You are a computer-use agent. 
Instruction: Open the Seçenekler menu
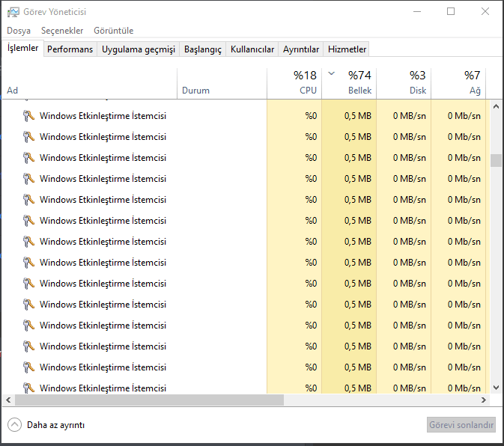pyautogui.click(x=62, y=31)
